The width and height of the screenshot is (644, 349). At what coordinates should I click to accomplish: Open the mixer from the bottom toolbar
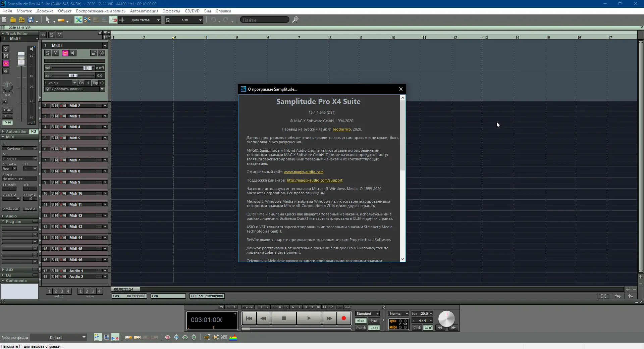tap(106, 337)
